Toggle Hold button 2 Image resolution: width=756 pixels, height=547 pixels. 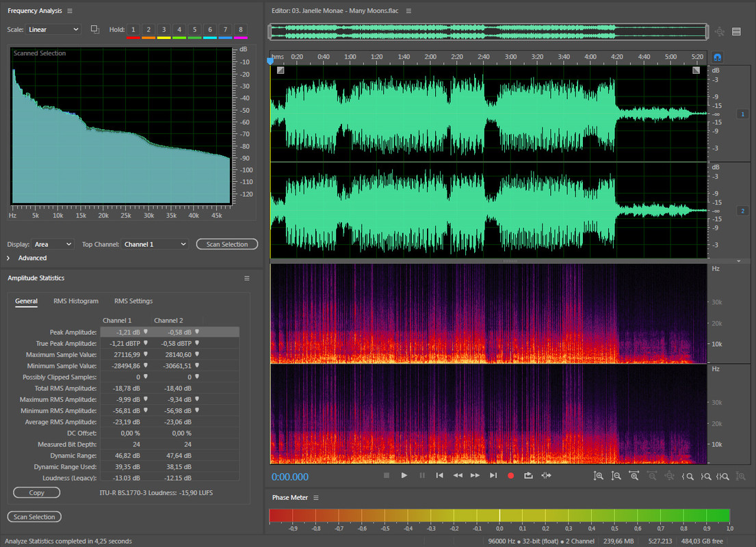pyautogui.click(x=148, y=29)
